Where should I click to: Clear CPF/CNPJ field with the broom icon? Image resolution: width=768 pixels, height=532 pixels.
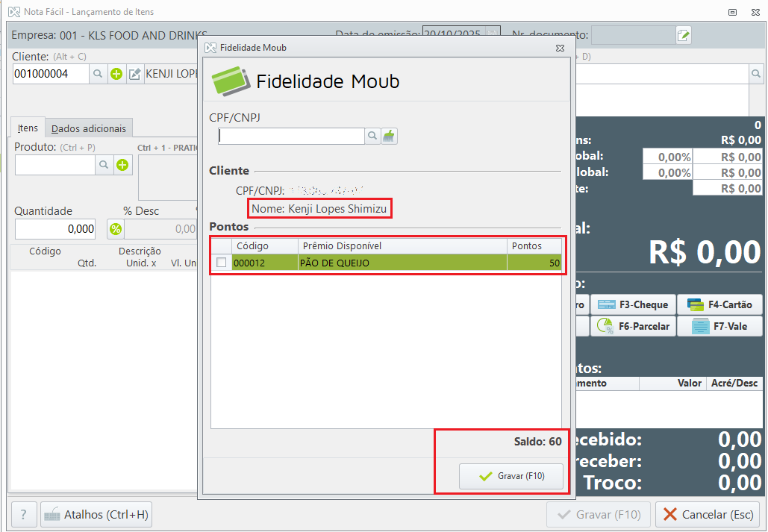pyautogui.click(x=389, y=137)
